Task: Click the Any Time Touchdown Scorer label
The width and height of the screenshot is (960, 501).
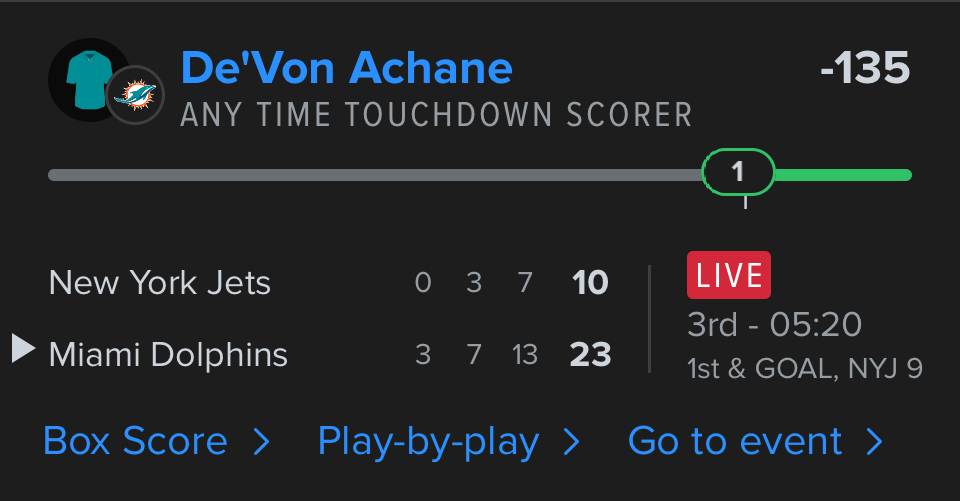Action: click(436, 115)
